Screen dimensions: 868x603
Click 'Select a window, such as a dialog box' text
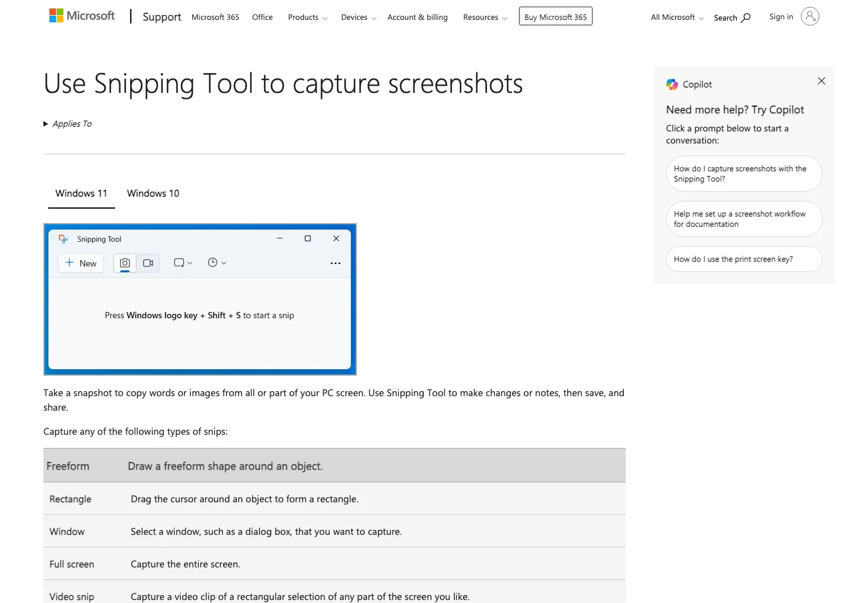[266, 532]
